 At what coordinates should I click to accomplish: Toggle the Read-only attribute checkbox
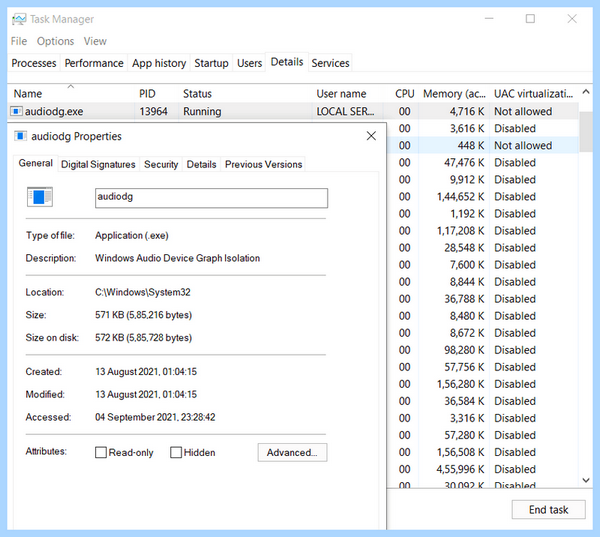[101, 452]
